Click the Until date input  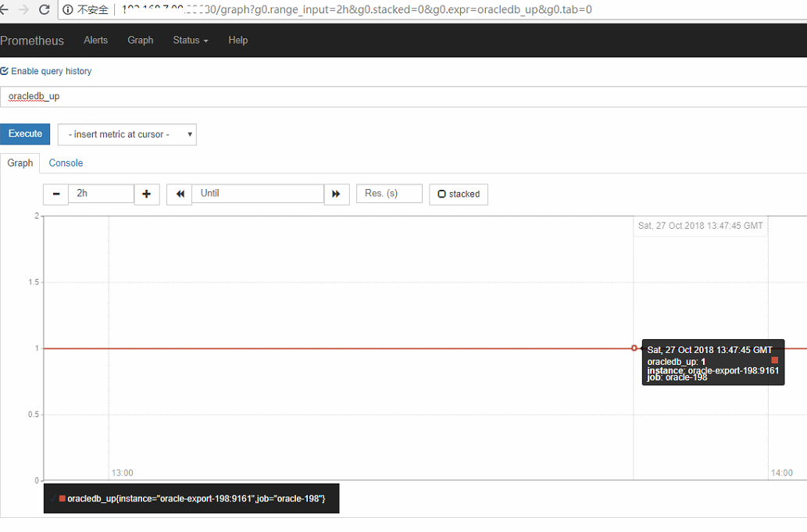point(258,194)
